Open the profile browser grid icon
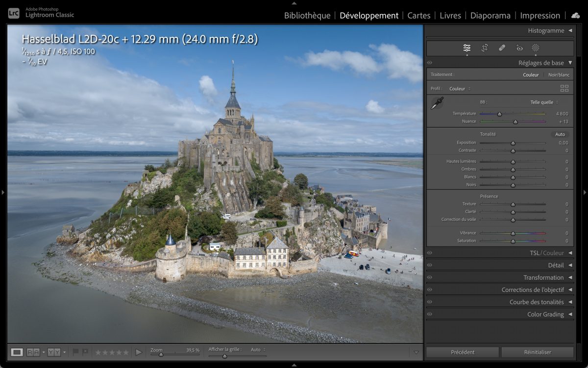588x368 pixels. click(564, 88)
